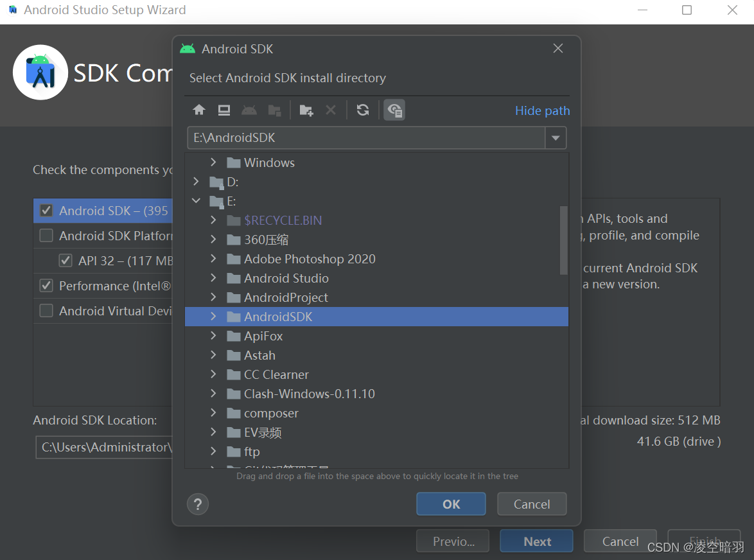Create a new folder via toolbar icon
The height and width of the screenshot is (560, 754).
(306, 110)
